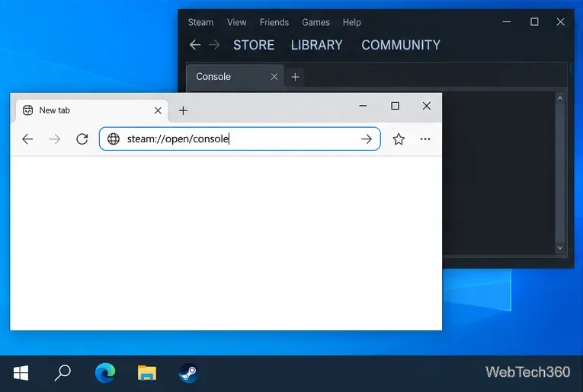Click scroll down arrow in Steam console

click(x=560, y=247)
